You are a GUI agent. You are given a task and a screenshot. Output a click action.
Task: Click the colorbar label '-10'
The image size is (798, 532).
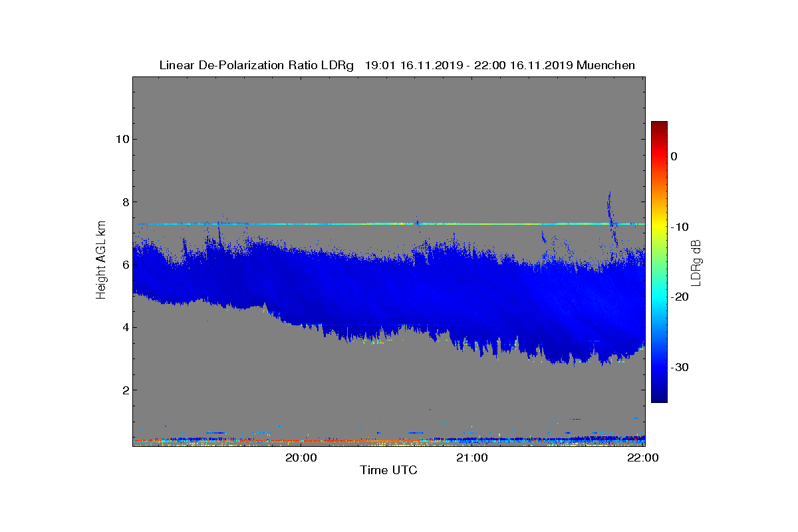pyautogui.click(x=678, y=227)
